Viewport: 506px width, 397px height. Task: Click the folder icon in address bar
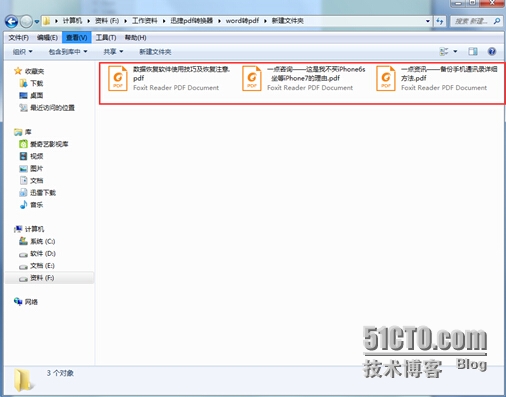pos(47,21)
